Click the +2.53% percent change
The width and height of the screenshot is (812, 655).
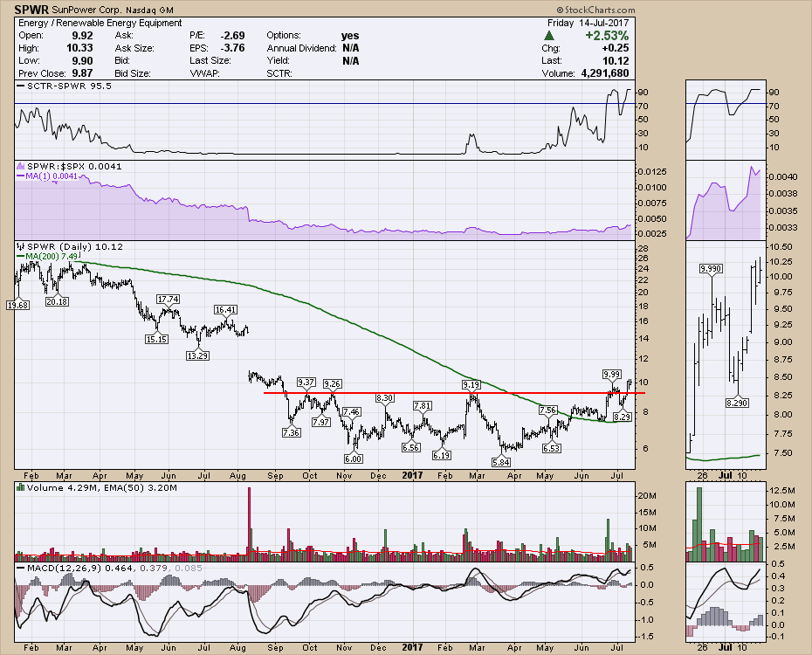pyautogui.click(x=607, y=36)
